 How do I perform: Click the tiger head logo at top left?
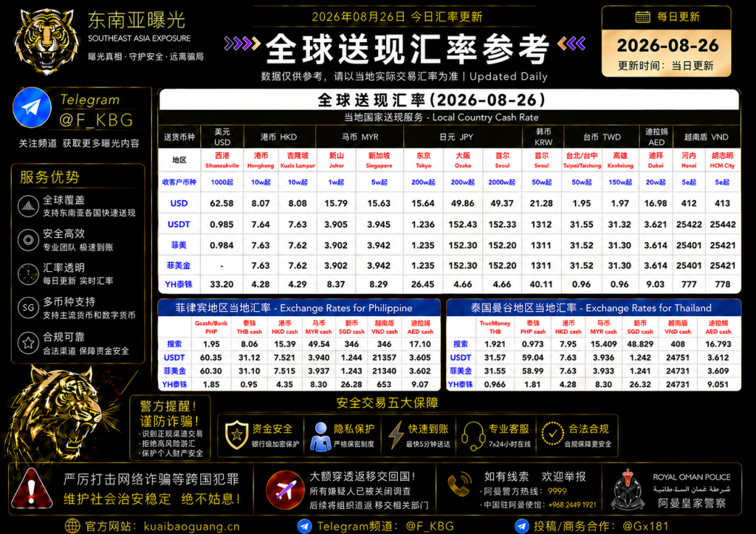(x=47, y=41)
